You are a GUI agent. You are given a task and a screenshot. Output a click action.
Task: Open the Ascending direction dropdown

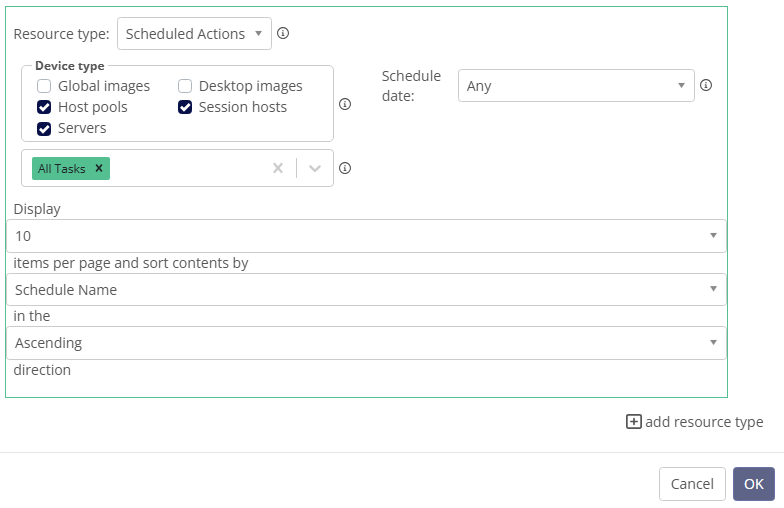[x=366, y=343]
